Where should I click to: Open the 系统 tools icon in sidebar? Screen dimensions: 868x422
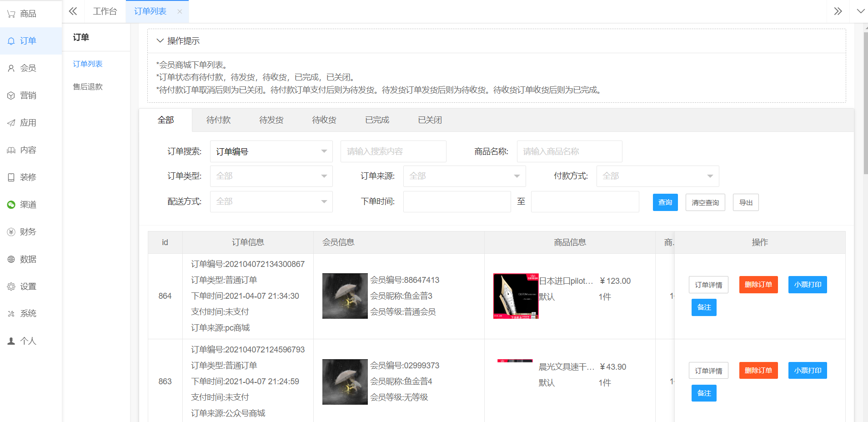(11, 314)
